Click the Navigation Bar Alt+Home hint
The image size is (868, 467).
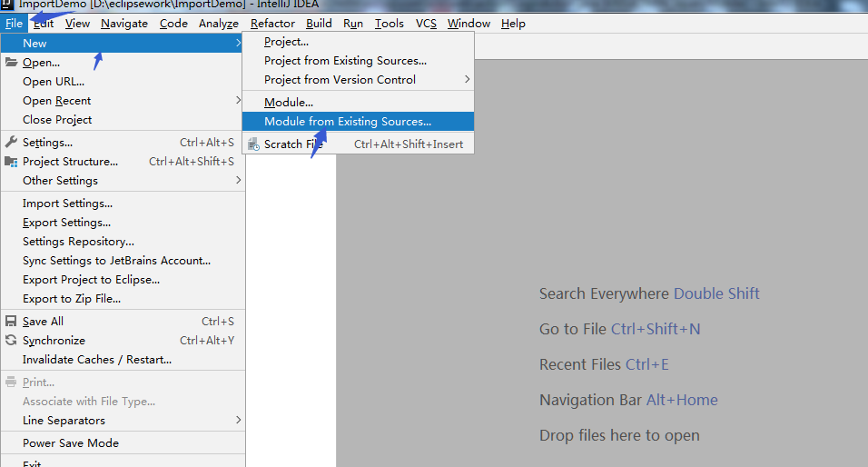pyautogui.click(x=628, y=400)
